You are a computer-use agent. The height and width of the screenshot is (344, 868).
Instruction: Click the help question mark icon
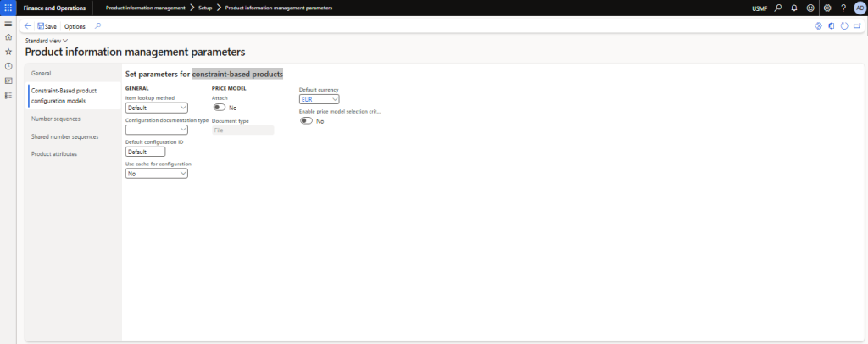point(843,8)
